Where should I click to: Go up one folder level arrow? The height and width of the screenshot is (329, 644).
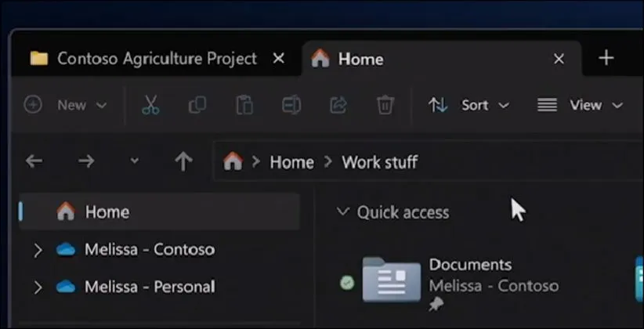coord(183,161)
